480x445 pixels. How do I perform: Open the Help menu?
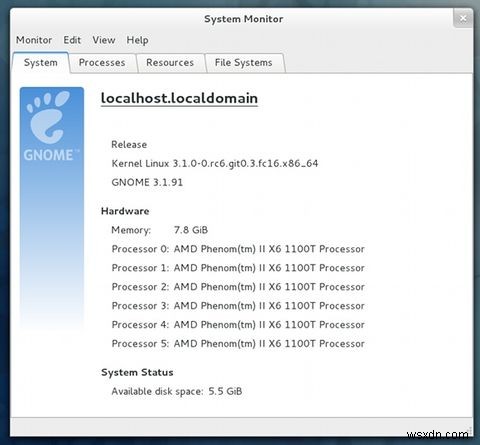click(x=137, y=40)
